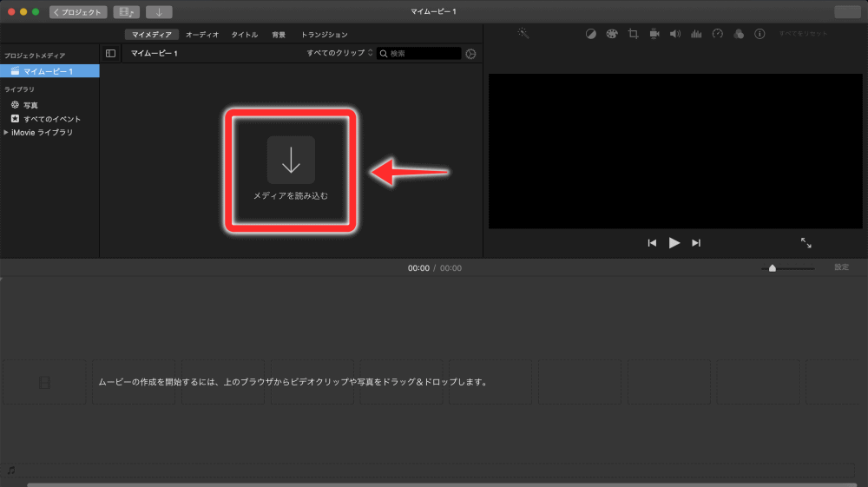This screenshot has height=487, width=868.
Task: Open the noise reduction equalizer icon
Action: point(696,34)
